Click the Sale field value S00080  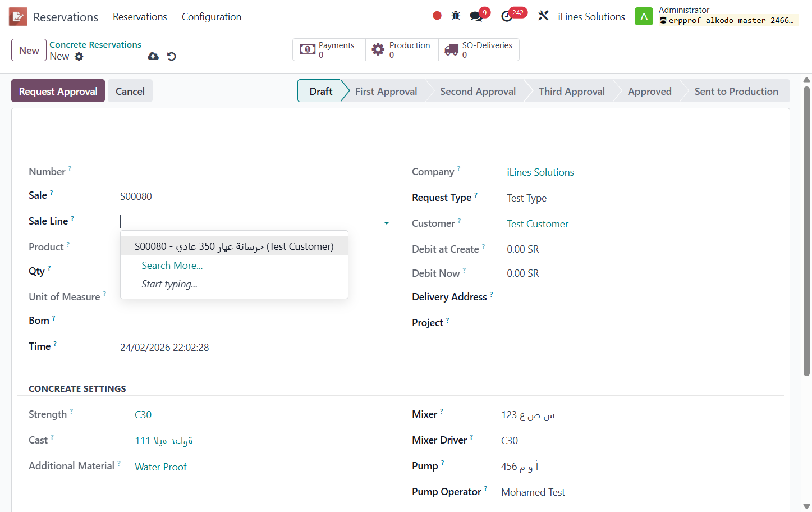pyautogui.click(x=136, y=196)
